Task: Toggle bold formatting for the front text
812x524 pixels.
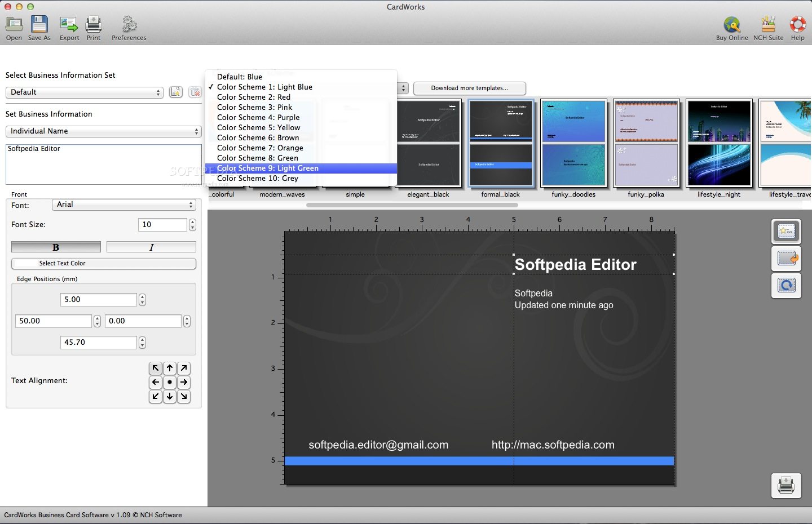Action: coord(55,246)
